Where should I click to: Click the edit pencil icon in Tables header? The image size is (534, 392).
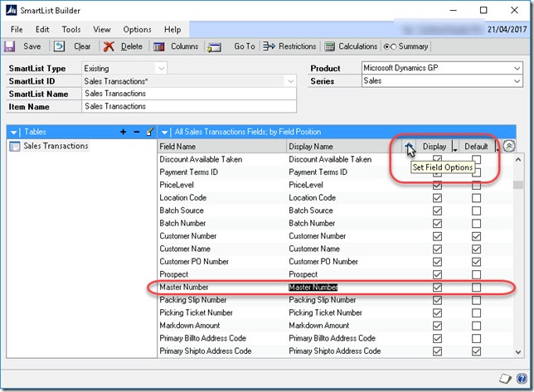click(150, 132)
